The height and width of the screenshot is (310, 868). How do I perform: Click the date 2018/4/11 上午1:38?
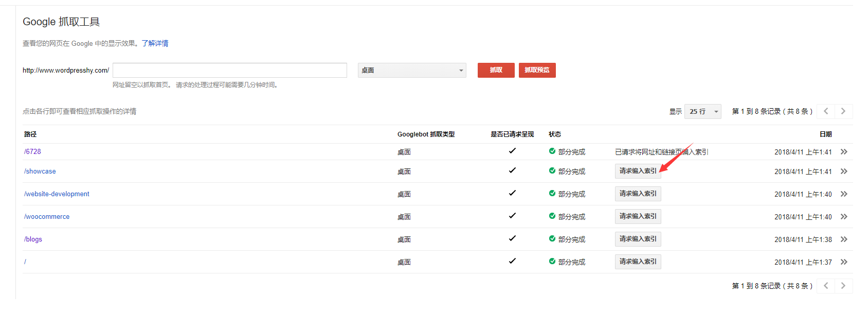(803, 239)
